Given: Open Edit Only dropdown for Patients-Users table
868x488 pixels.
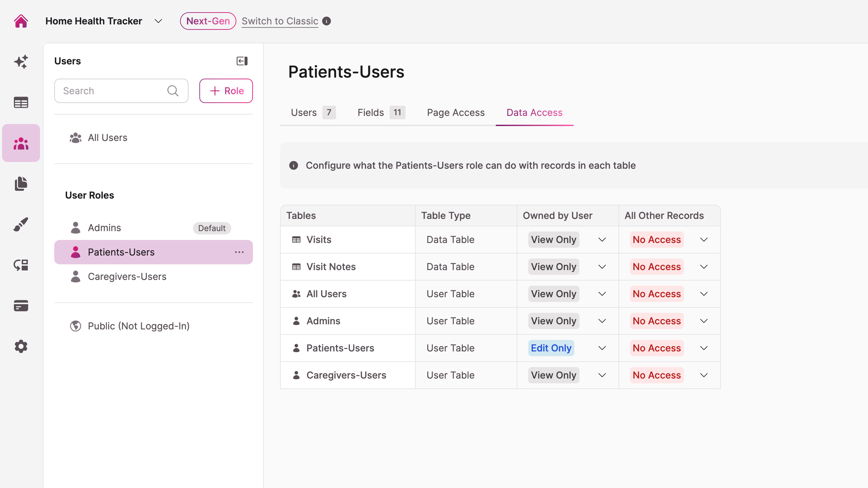Looking at the screenshot, I should point(568,348).
